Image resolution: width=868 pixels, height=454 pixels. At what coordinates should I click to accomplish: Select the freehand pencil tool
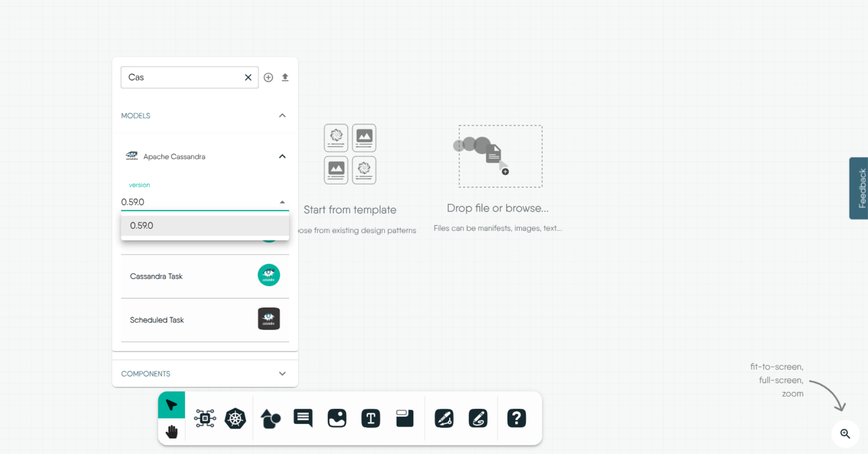[x=478, y=418]
